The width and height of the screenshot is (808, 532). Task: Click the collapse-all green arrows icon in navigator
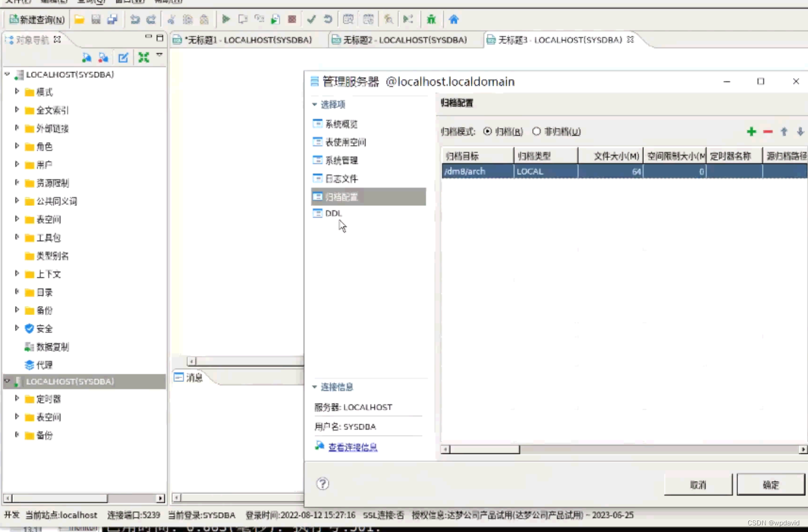click(x=144, y=57)
